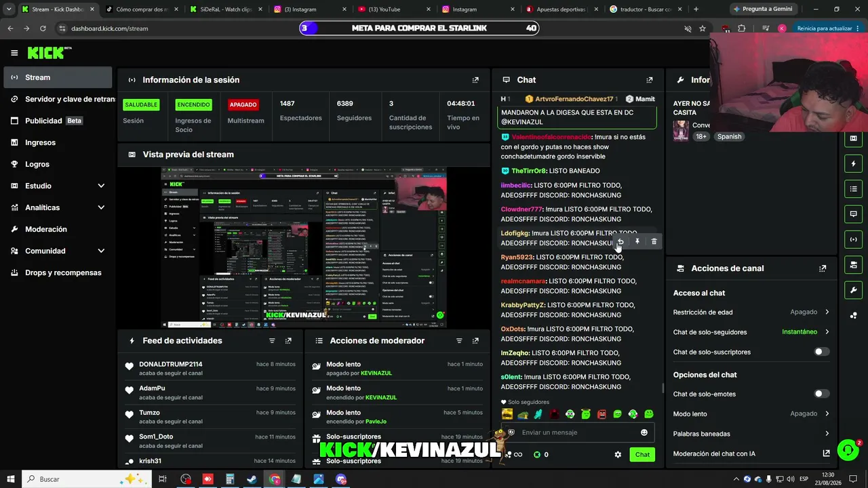Bookmark this page with the star
Viewport: 868px width, 488px height.
click(x=703, y=28)
